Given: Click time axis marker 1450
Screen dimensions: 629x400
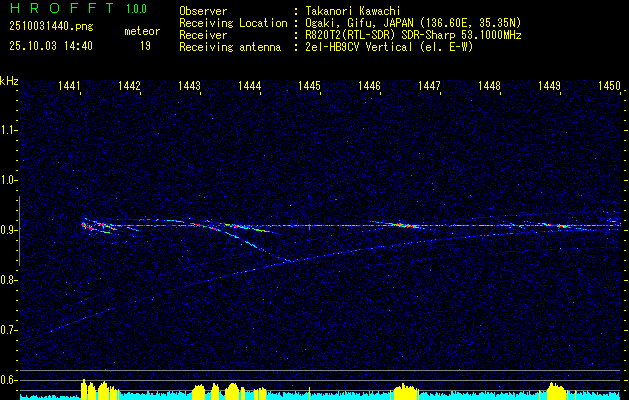Looking at the screenshot, I should [609, 85].
